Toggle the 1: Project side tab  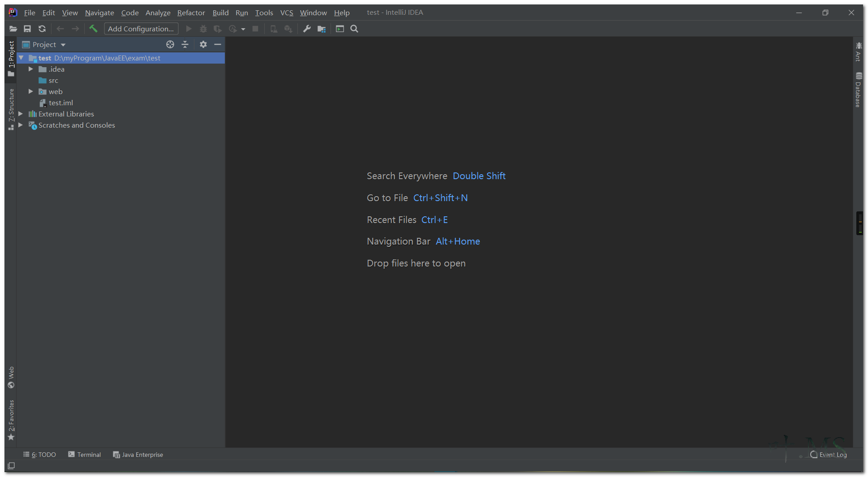pyautogui.click(x=11, y=59)
